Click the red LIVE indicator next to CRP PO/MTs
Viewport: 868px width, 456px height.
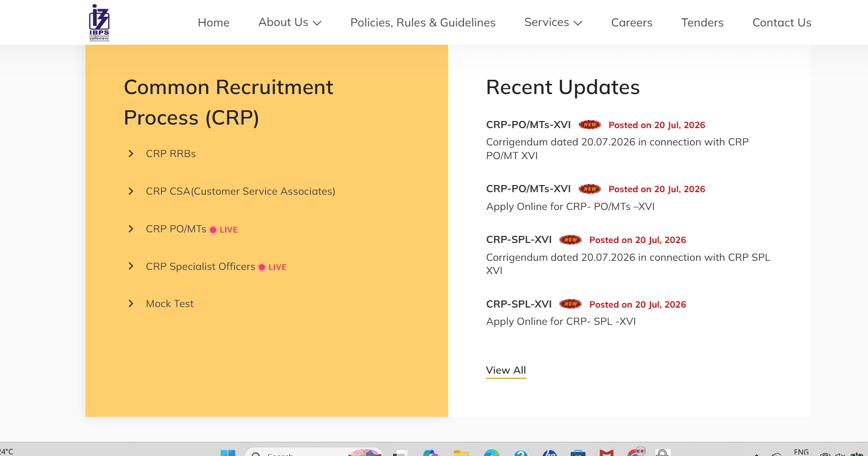[x=224, y=230]
